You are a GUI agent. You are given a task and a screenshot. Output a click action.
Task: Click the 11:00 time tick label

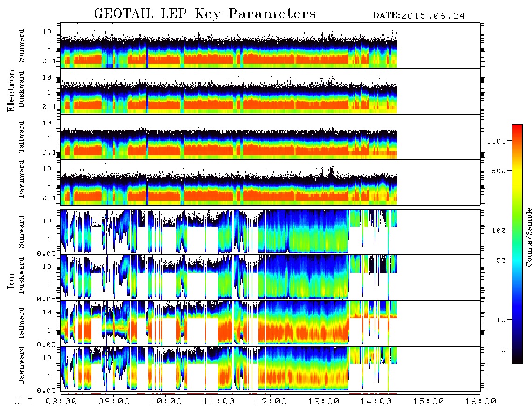click(x=219, y=402)
